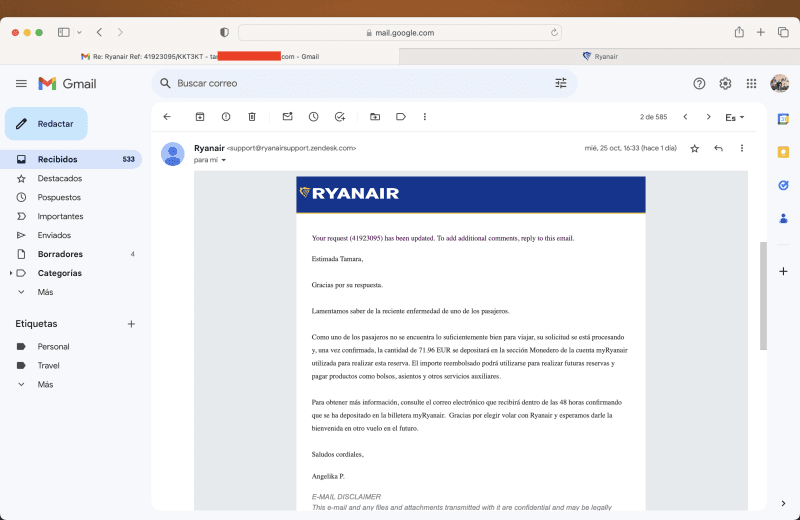Open Google Calendar side panel
The image size is (800, 520).
(x=783, y=119)
